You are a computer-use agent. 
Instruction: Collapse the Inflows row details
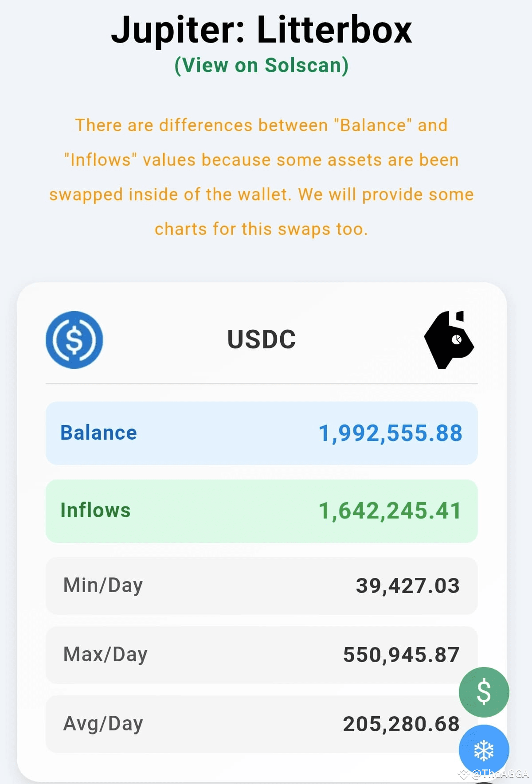(x=262, y=510)
